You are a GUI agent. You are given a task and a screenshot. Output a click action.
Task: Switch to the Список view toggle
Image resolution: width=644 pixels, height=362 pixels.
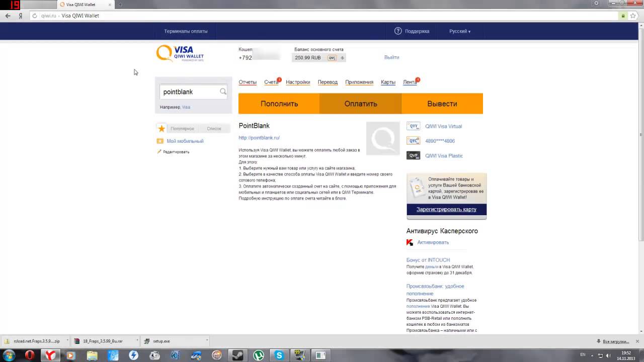click(214, 129)
